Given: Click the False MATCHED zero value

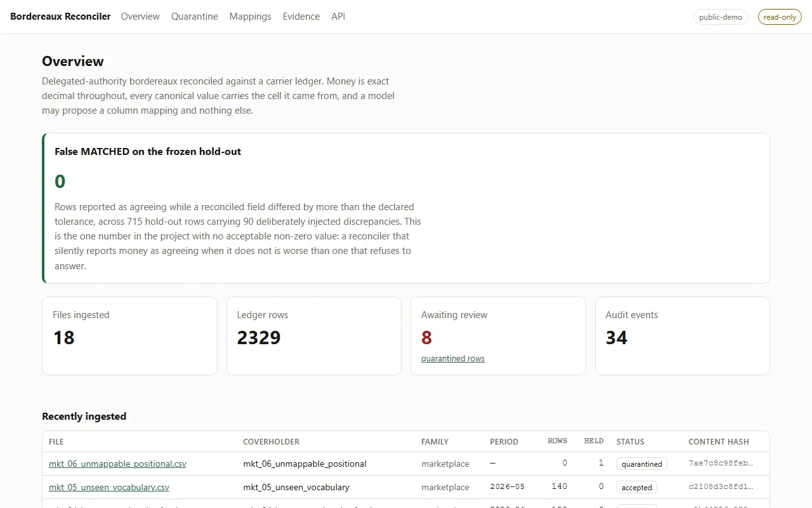Looking at the screenshot, I should [60, 182].
